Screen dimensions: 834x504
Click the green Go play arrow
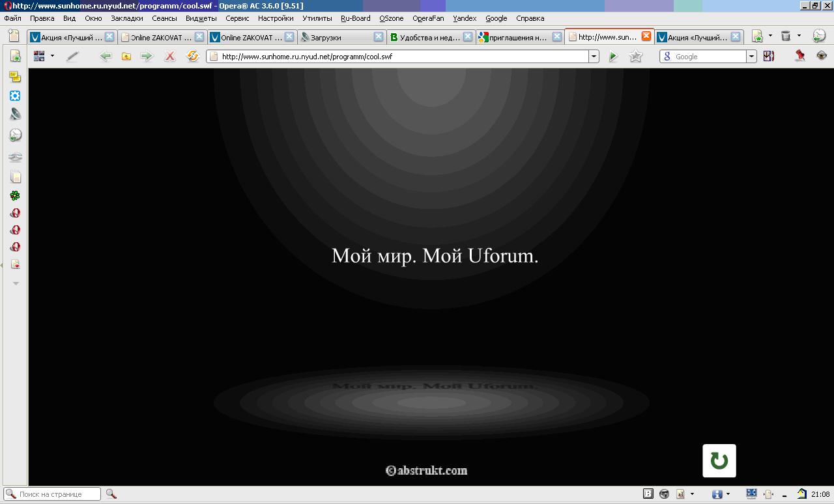click(x=613, y=57)
